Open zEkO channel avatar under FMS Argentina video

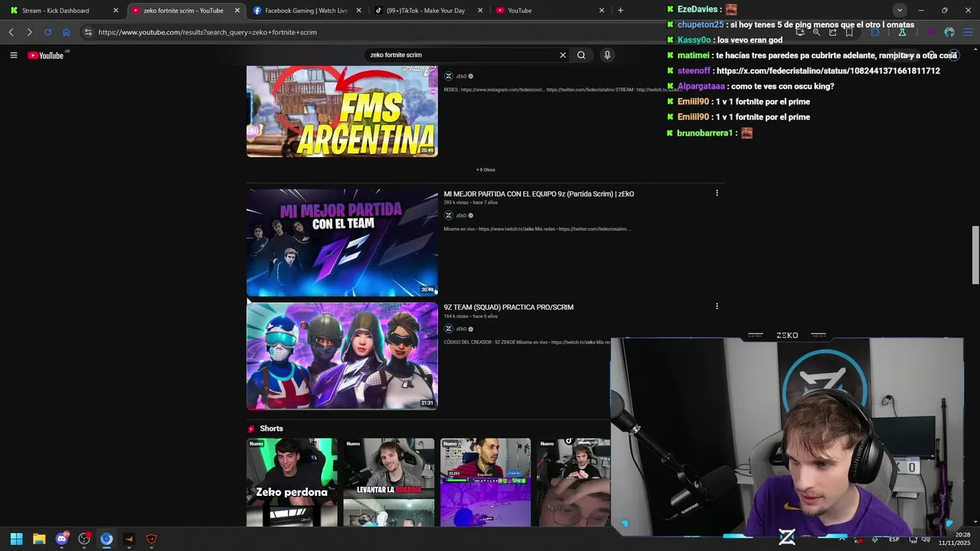pyautogui.click(x=449, y=76)
